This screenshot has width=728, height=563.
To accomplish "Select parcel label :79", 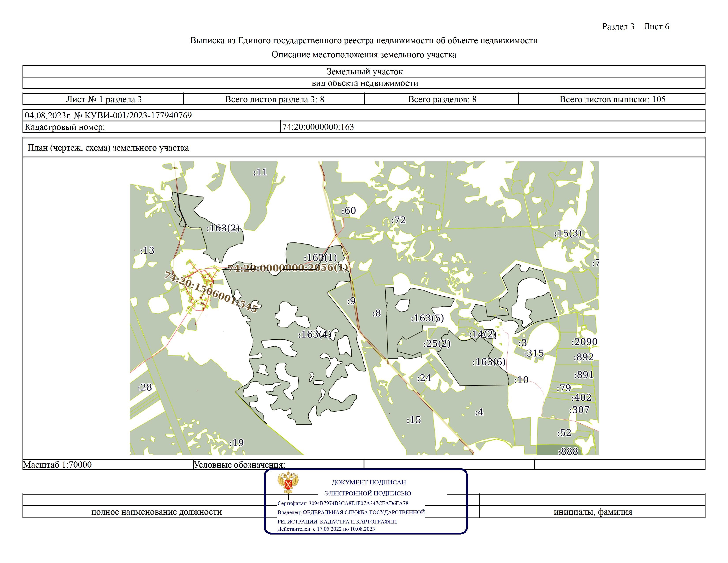I will pos(564,388).
